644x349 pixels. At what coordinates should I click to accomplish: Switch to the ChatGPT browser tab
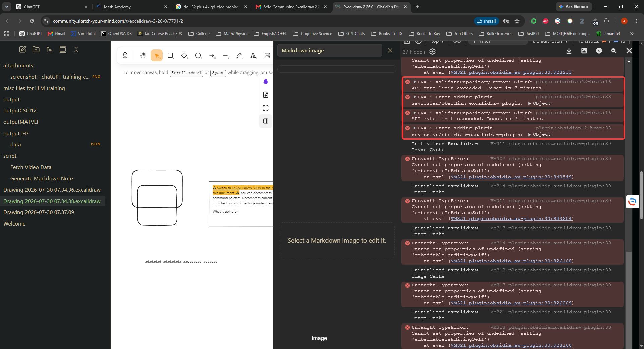click(52, 7)
